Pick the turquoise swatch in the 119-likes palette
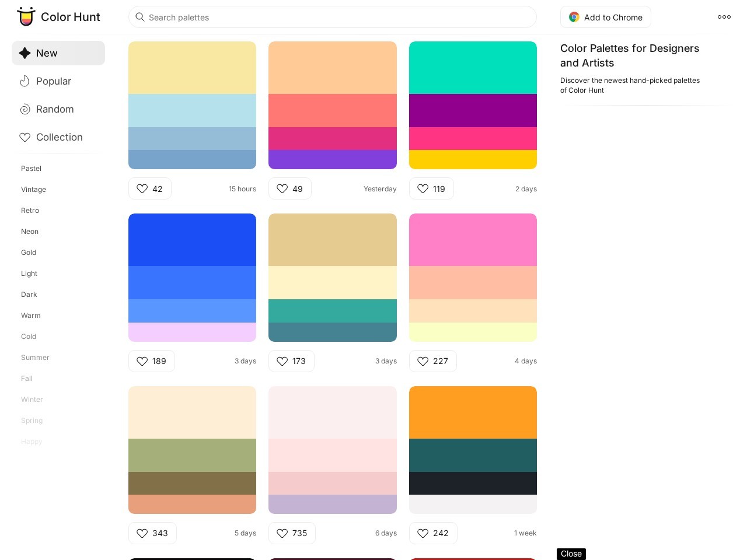The height and width of the screenshot is (560, 747). [x=473, y=68]
